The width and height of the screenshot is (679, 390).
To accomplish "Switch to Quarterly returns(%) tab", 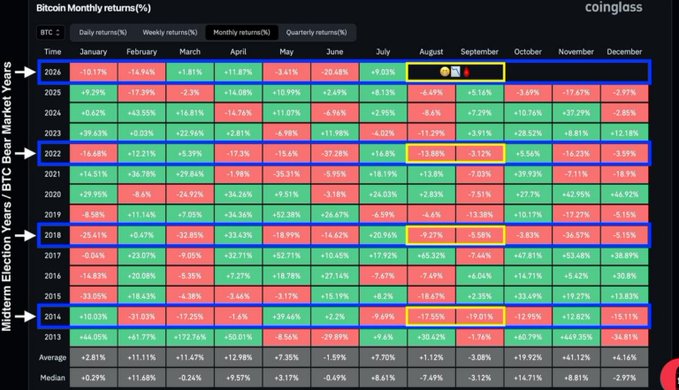I will pos(316,32).
